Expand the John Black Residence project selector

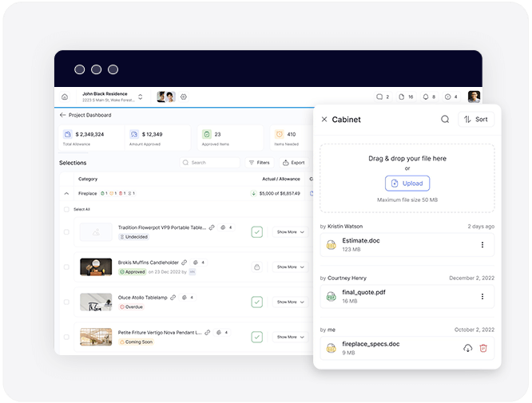click(141, 97)
